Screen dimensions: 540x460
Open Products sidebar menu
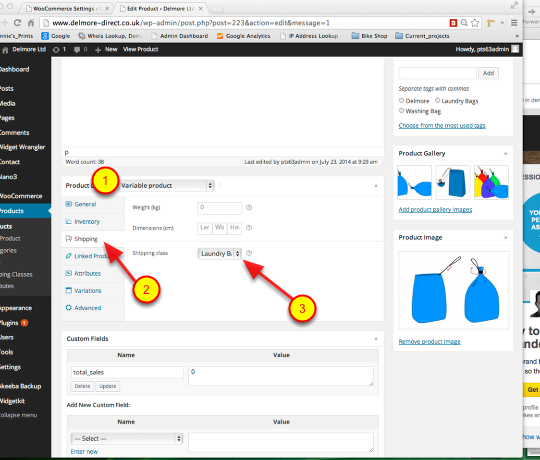pos(25,211)
